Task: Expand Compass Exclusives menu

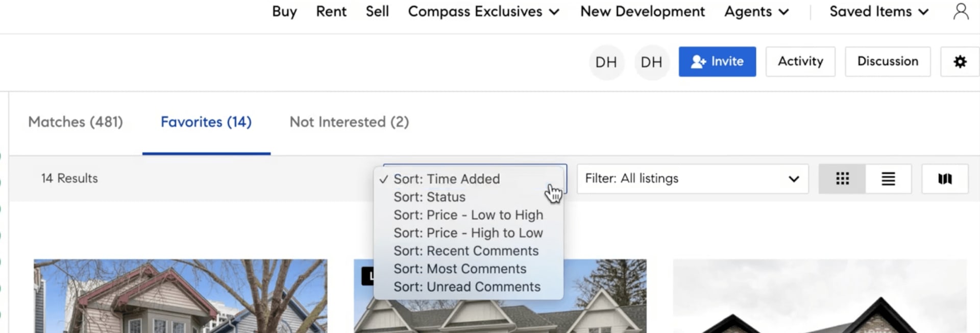Action: (483, 11)
